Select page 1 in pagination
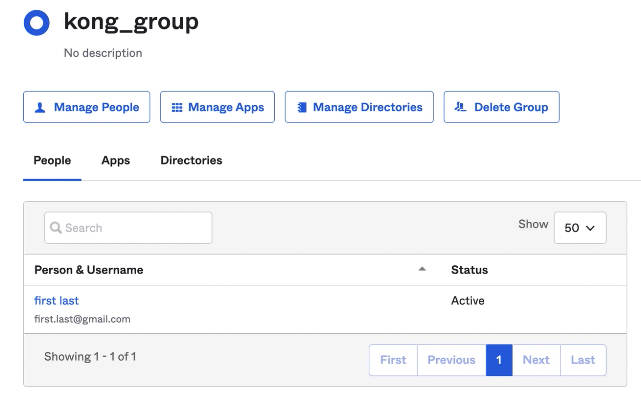Screen dimensions: 641x418 [x=499, y=360]
